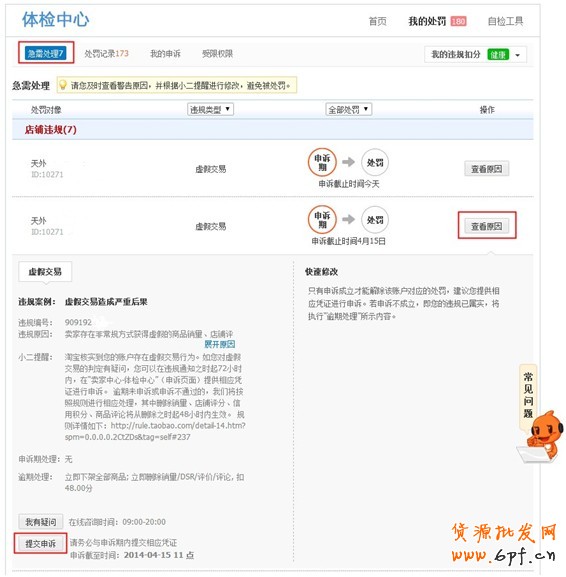Click the 我有疑问 button
Image resolution: width=566 pixels, height=577 pixels.
40,521
